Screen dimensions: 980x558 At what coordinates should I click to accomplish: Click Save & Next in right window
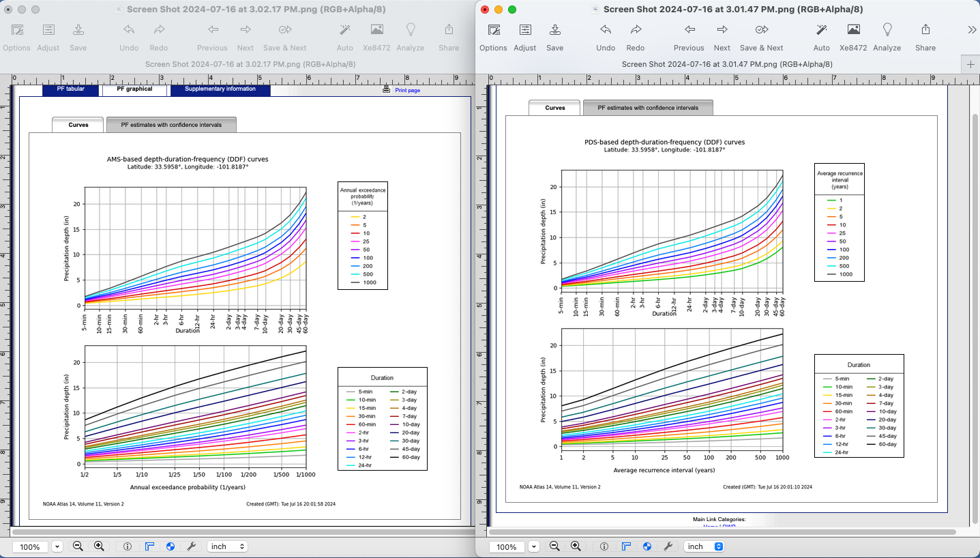762,37
